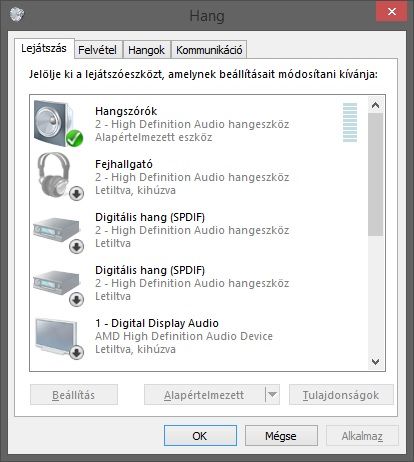Expand the Alapértelmezett dropdown arrow
The width and height of the screenshot is (414, 462).
(x=272, y=395)
